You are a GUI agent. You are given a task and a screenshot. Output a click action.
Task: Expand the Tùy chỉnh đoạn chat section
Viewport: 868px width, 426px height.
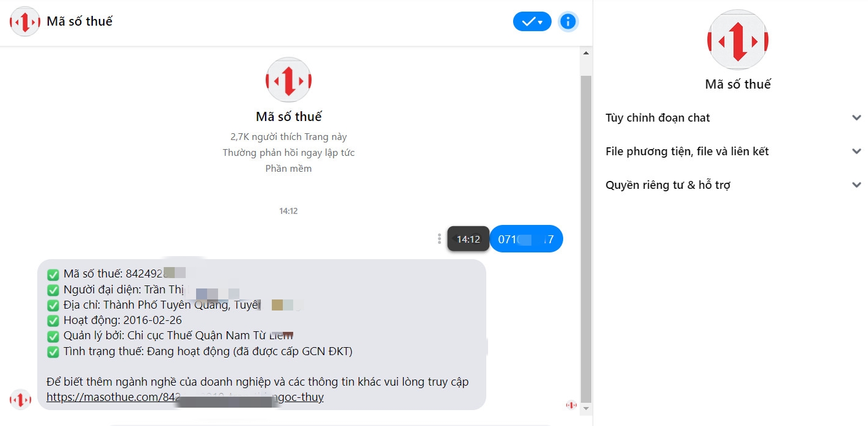(734, 118)
